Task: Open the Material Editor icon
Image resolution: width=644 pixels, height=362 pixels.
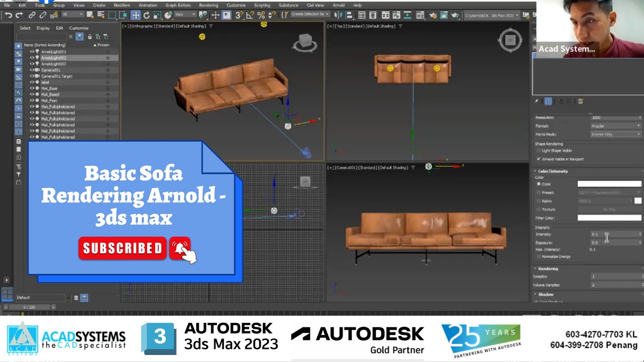Action: (x=420, y=15)
